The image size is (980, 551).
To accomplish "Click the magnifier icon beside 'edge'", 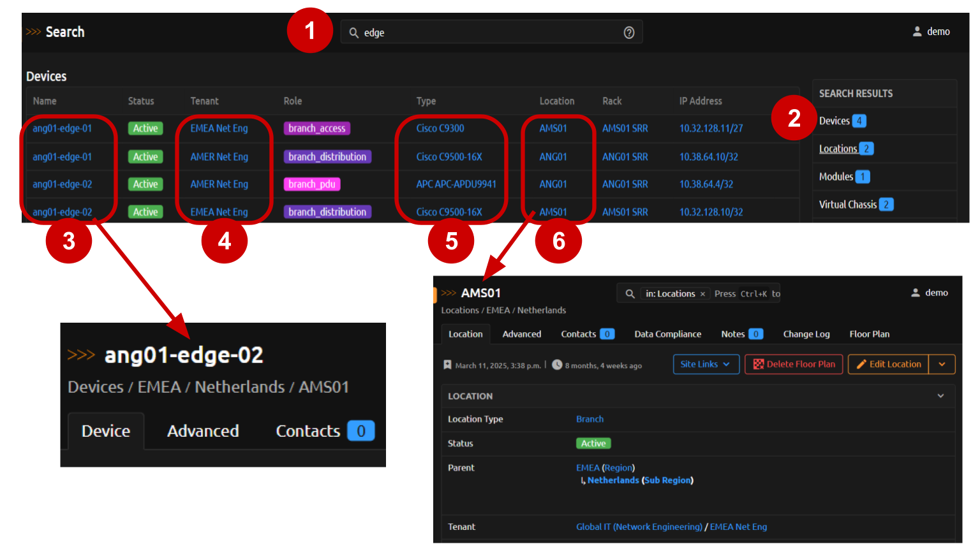I will point(353,33).
